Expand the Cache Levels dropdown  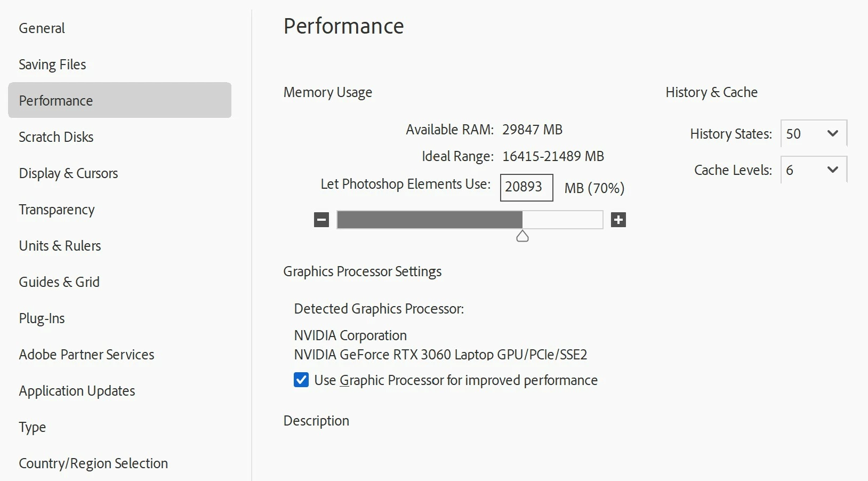(814, 170)
